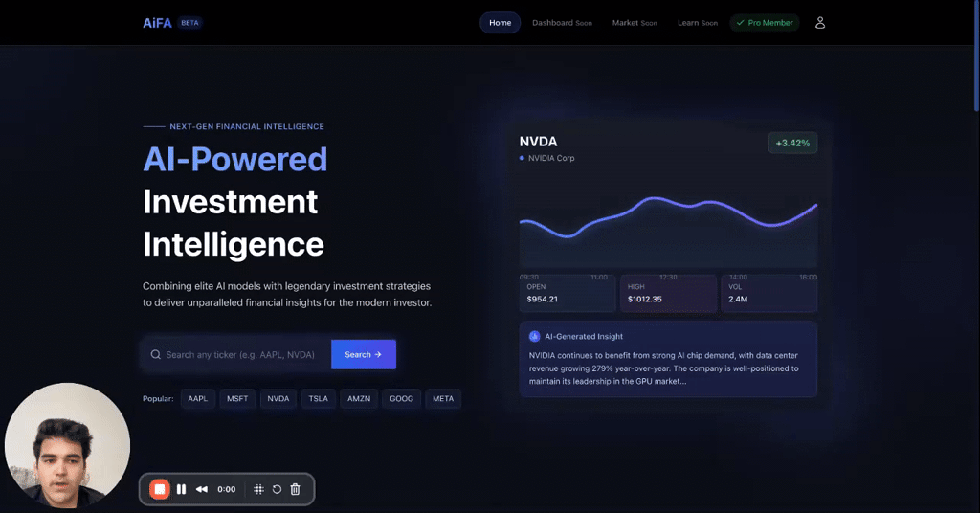Click the +3.42% change badge
The image size is (980, 513).
coord(792,144)
